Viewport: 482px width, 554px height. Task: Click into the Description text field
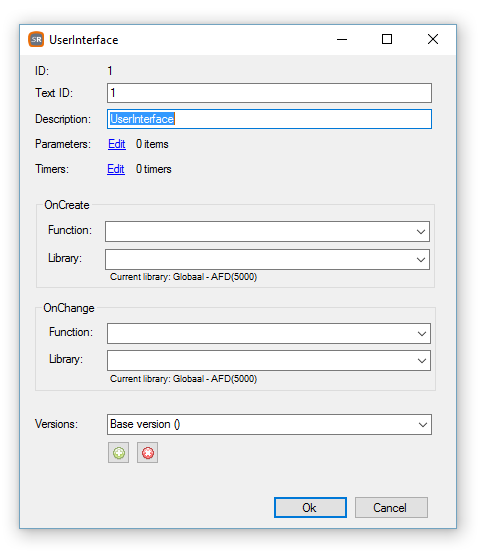coord(269,119)
